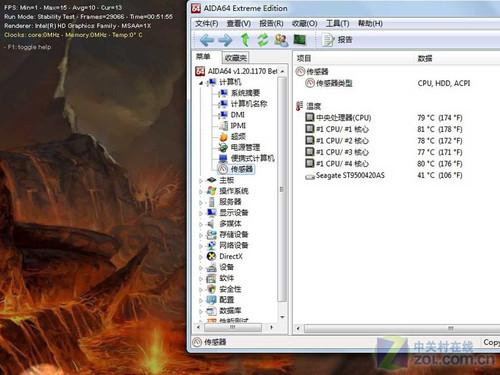The height and width of the screenshot is (375, 500).
Task: Open the 帮助(H) menu
Action: pos(370,23)
